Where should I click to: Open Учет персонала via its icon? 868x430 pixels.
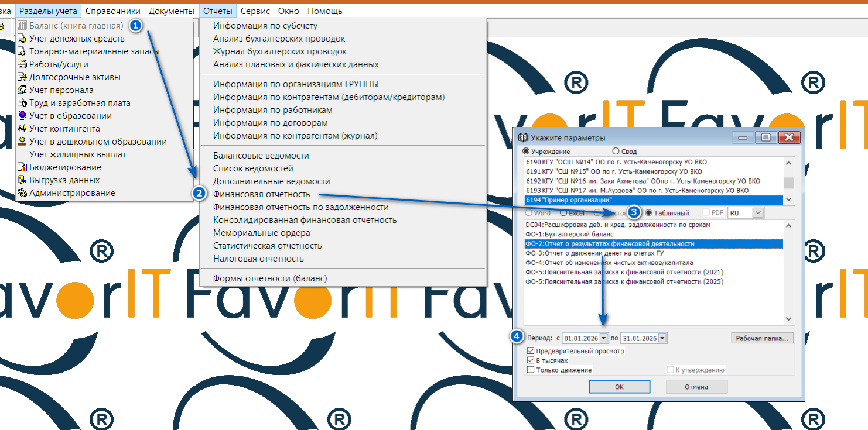point(22,90)
